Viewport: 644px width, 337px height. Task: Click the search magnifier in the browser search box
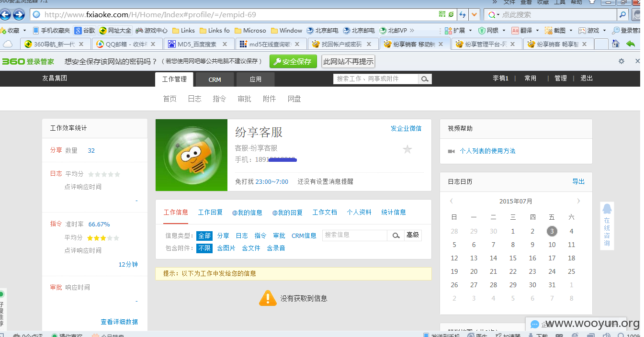622,15
